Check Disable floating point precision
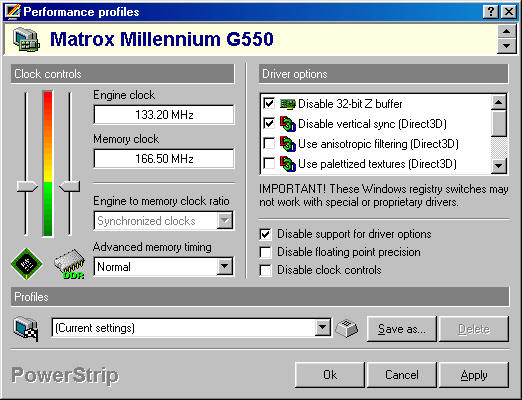Image resolution: width=522 pixels, height=400 pixels. tap(265, 252)
